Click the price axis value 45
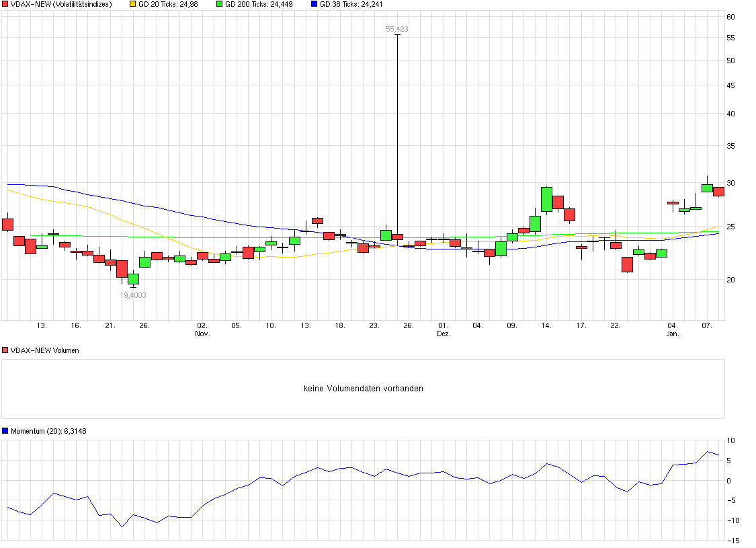 coord(731,85)
